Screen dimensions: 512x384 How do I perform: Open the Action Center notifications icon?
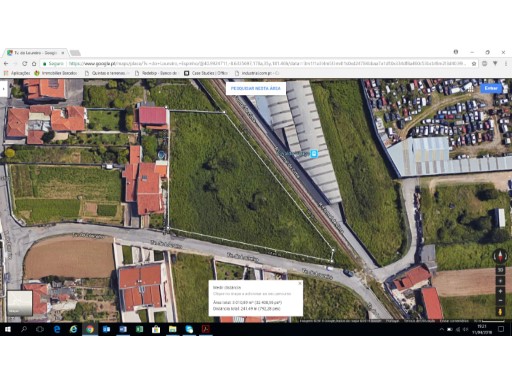[501, 329]
